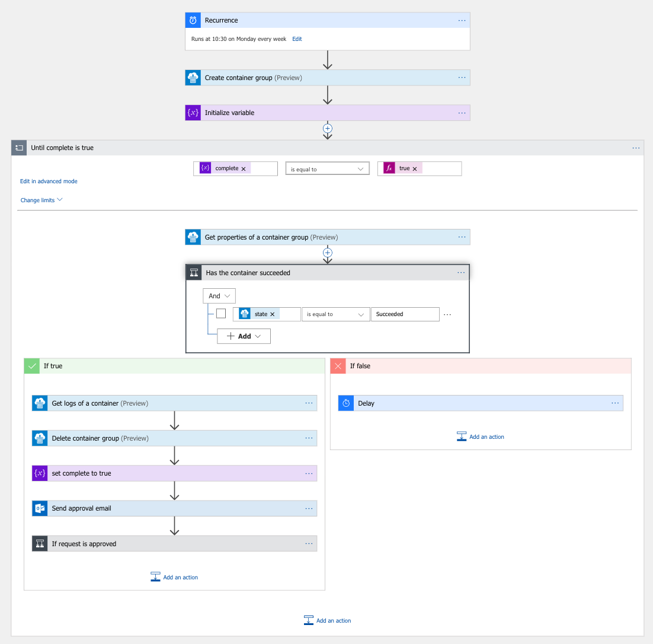This screenshot has width=653, height=644.
Task: Click the If true checkmark icon
Action: pos(31,366)
